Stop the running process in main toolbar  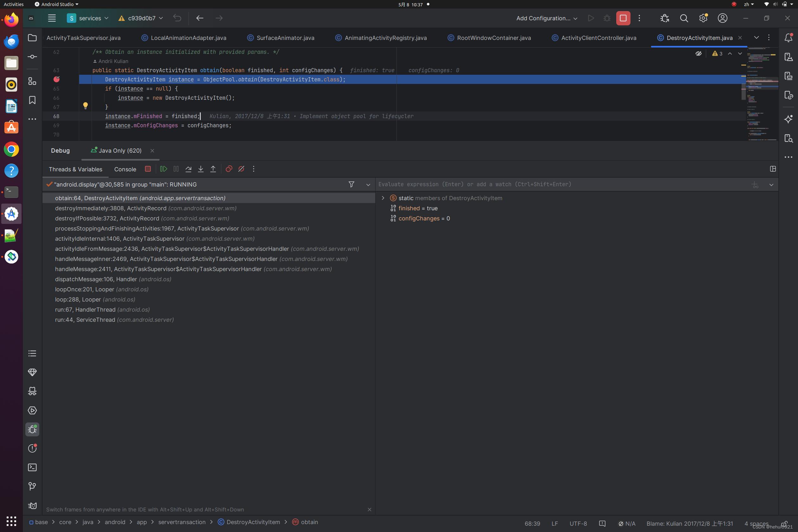pos(623,18)
